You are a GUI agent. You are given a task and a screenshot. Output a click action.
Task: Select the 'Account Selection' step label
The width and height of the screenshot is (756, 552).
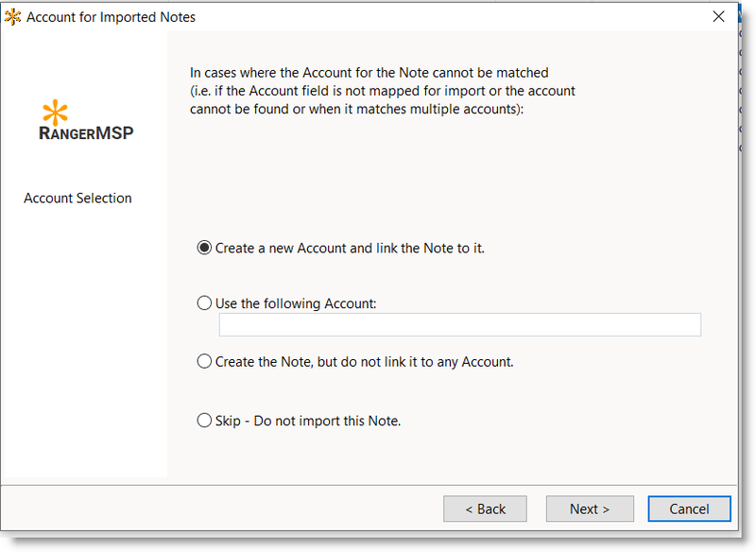pyautogui.click(x=77, y=198)
